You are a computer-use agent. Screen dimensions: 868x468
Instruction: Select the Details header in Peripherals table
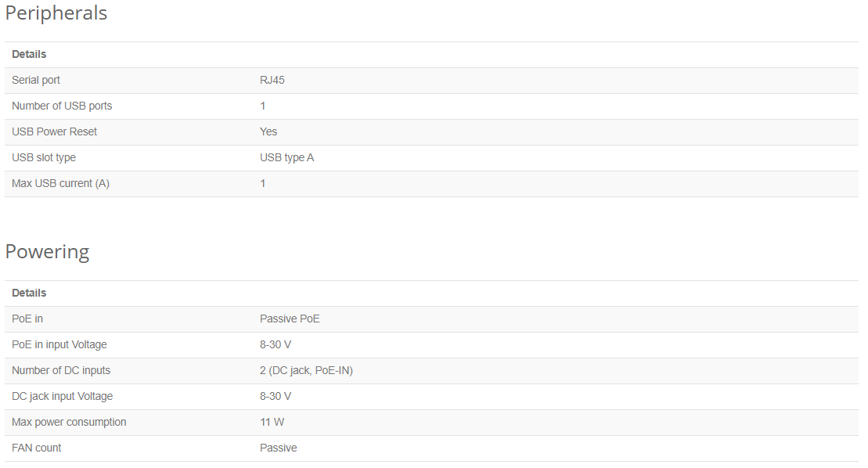pyautogui.click(x=29, y=54)
